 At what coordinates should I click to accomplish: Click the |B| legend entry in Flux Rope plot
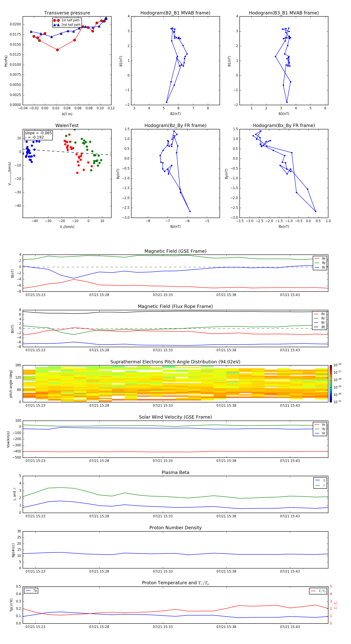[320, 327]
